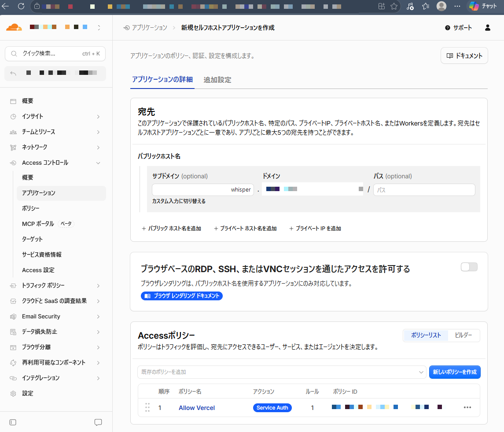The height and width of the screenshot is (432, 504).
Task: Switch to アプリケーションの詳細 tab
Action: coord(162,79)
